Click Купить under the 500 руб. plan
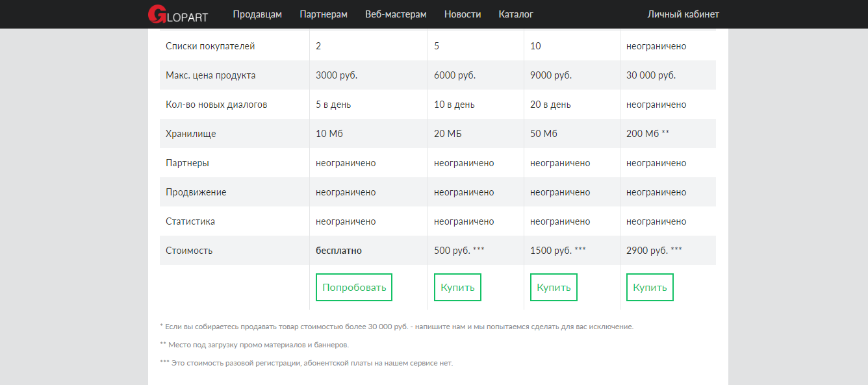The image size is (868, 385). pos(457,287)
